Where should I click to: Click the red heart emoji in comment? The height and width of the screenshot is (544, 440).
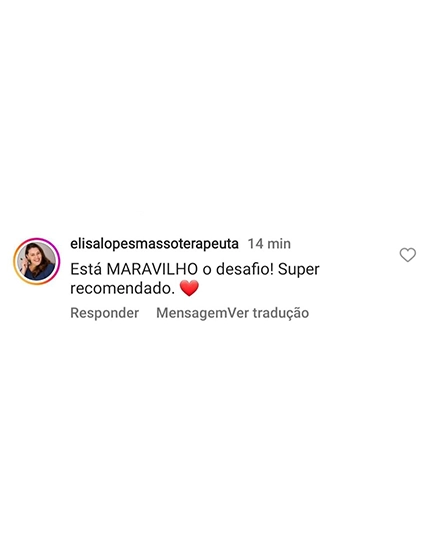pos(189,288)
